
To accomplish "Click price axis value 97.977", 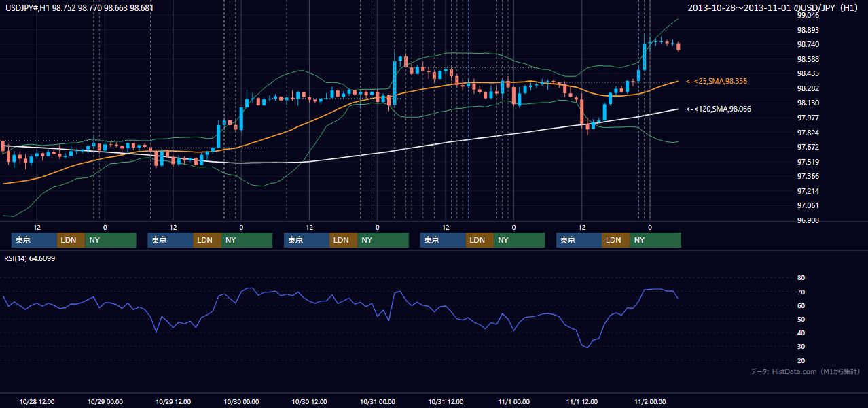I will coord(810,118).
